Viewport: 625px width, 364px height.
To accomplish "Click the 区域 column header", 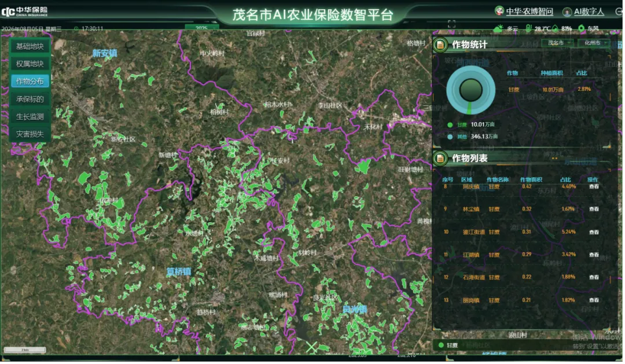I will coord(467,180).
